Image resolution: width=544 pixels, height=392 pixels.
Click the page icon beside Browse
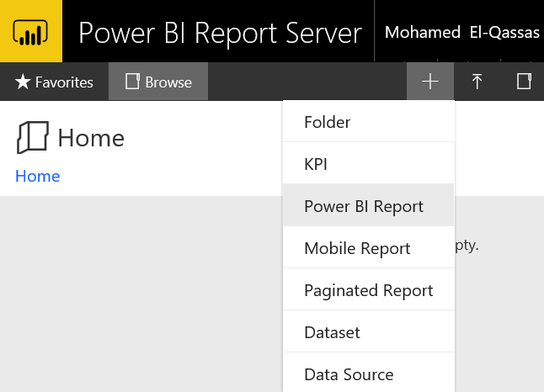(132, 82)
